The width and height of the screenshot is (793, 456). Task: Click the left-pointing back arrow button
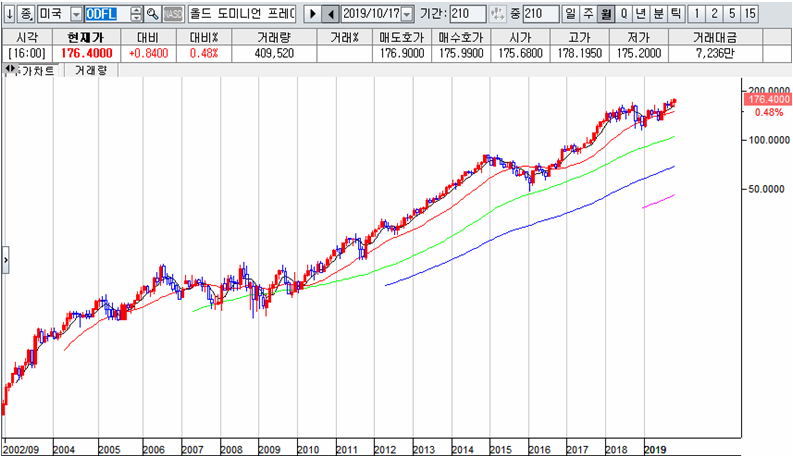[x=331, y=14]
